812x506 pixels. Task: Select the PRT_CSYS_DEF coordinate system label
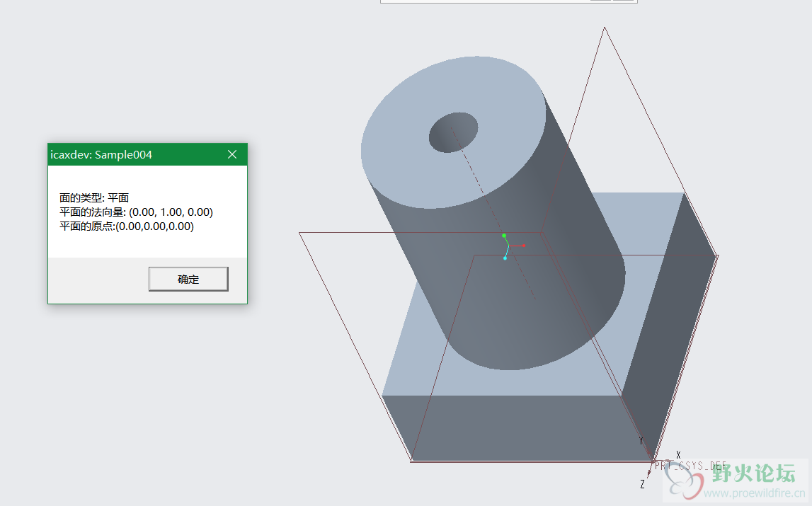[x=691, y=466]
